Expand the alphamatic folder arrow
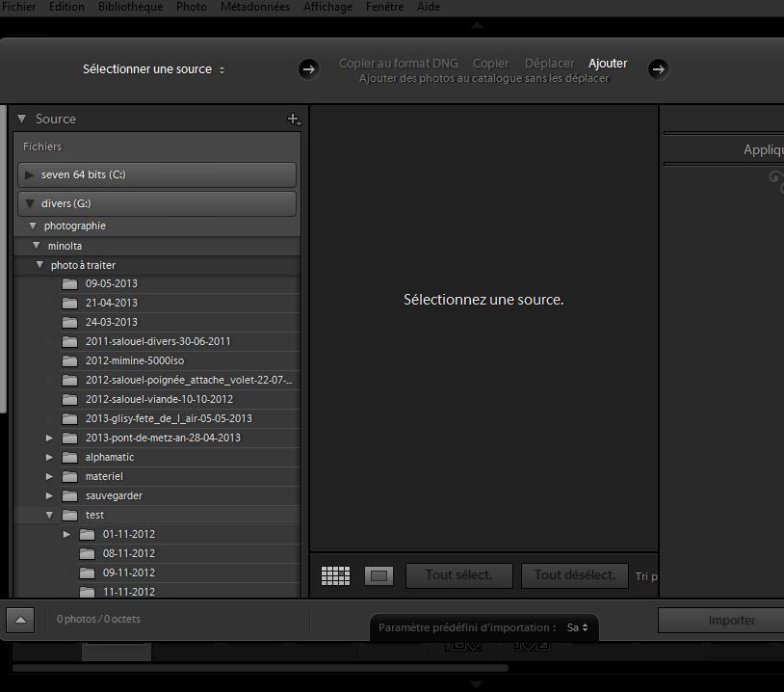Image resolution: width=784 pixels, height=692 pixels. click(x=49, y=458)
